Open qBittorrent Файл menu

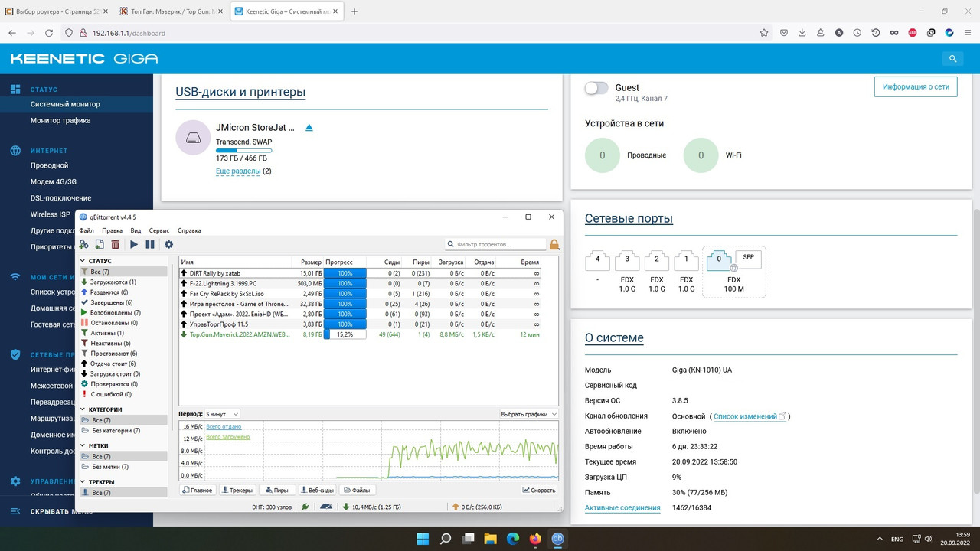pyautogui.click(x=87, y=230)
